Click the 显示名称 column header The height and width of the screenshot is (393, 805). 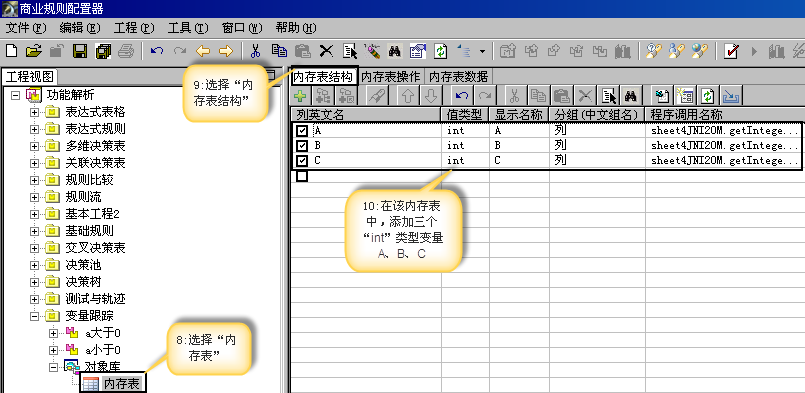[x=519, y=114]
